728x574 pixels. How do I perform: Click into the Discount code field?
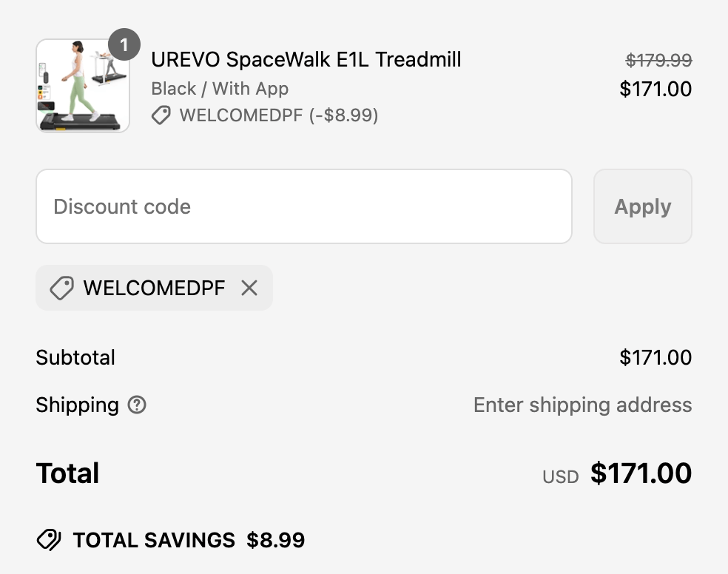click(x=303, y=206)
